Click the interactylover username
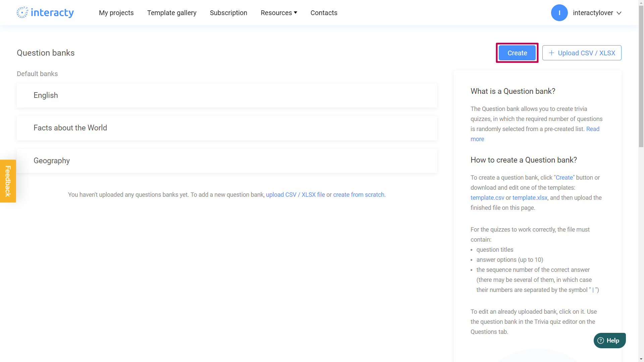This screenshot has height=362, width=644. pos(593,13)
